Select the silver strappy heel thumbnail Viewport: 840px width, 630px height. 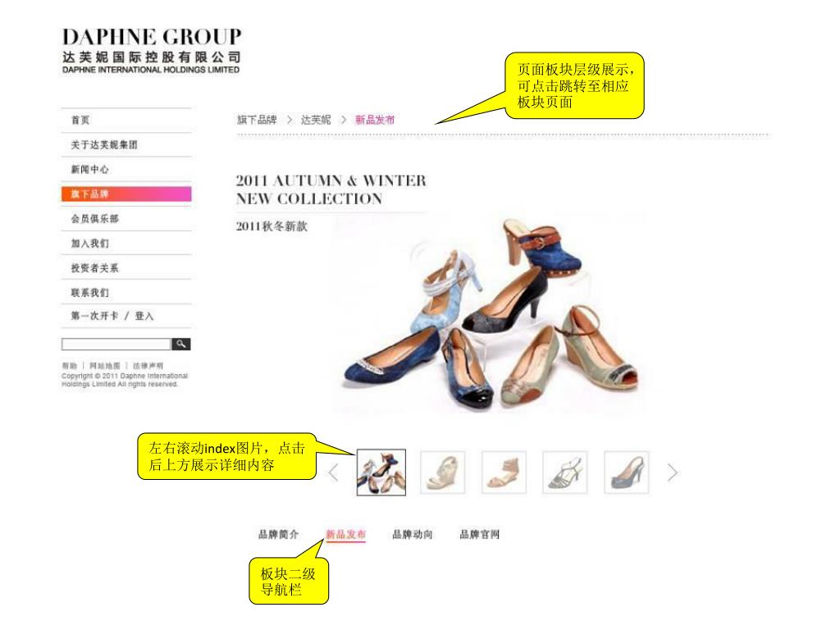[x=564, y=472]
